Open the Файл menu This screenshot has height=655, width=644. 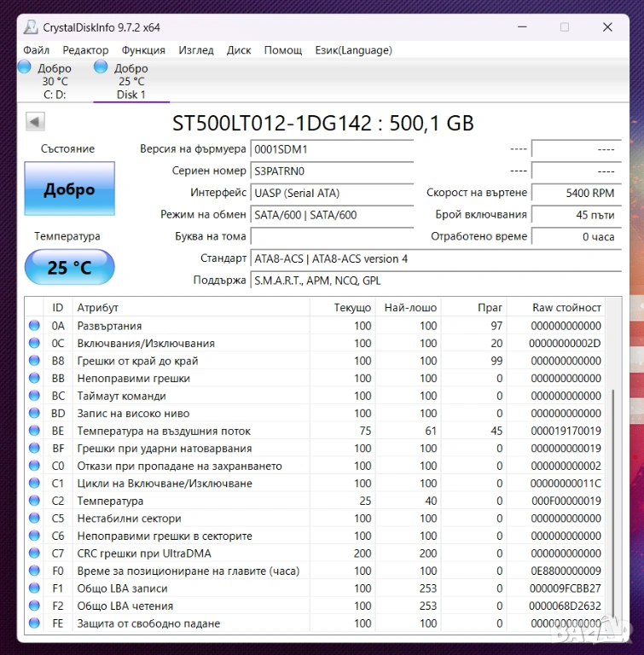(37, 50)
